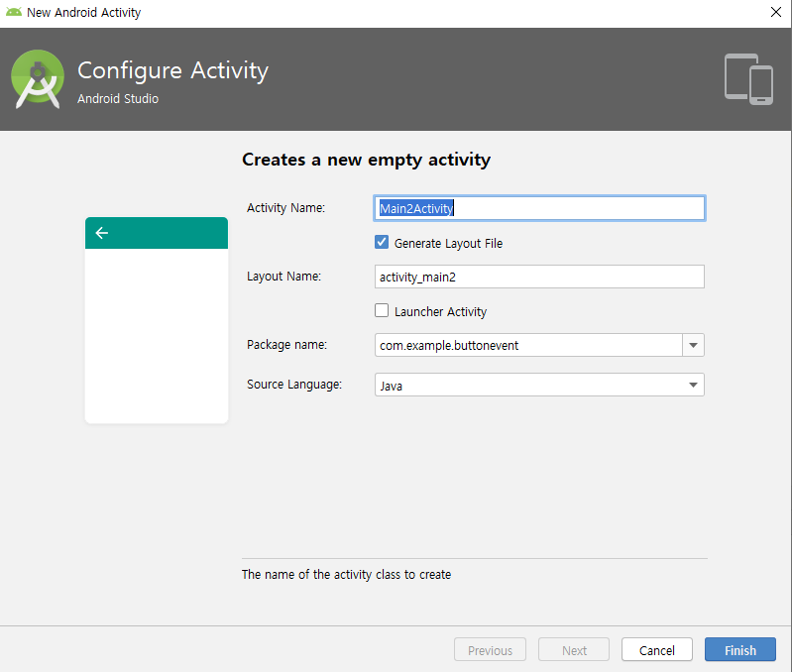Click the empty activity preview thumbnail
This screenshot has height=672, width=792.
[x=157, y=320]
